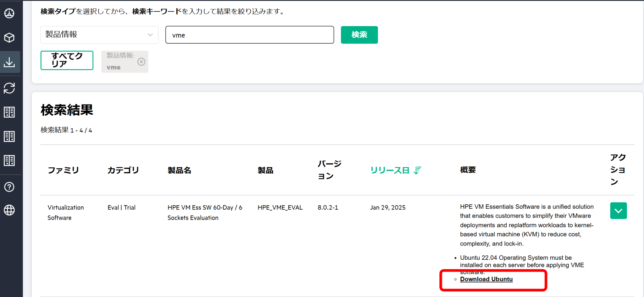Remove the vme filter with the X icon

point(141,62)
